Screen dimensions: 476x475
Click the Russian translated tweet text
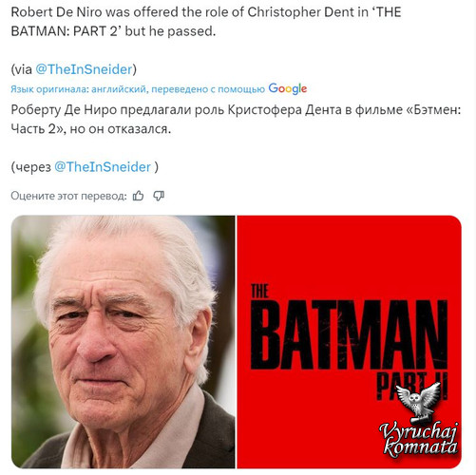(x=236, y=119)
